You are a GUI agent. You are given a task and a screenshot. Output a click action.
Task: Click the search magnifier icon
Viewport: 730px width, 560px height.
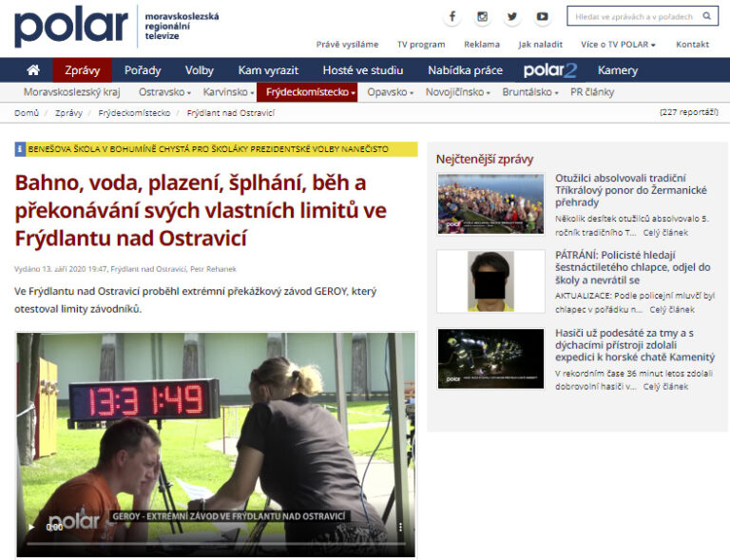[707, 16]
